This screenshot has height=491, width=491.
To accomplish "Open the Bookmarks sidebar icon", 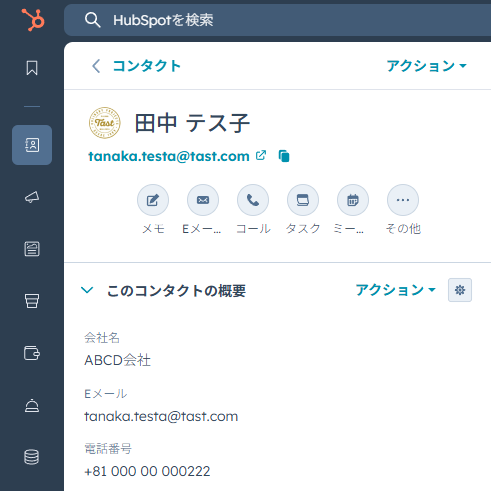I will [32, 68].
